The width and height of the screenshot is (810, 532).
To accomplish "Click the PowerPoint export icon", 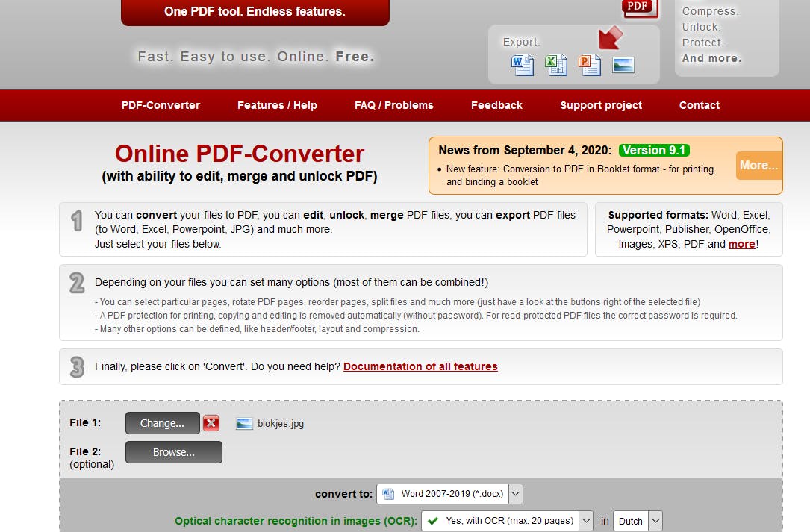I will 590,65.
